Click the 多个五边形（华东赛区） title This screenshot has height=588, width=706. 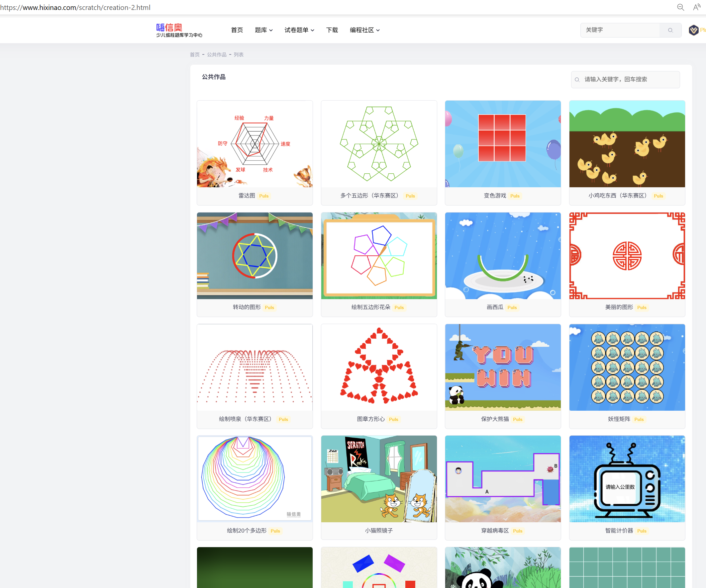370,196
